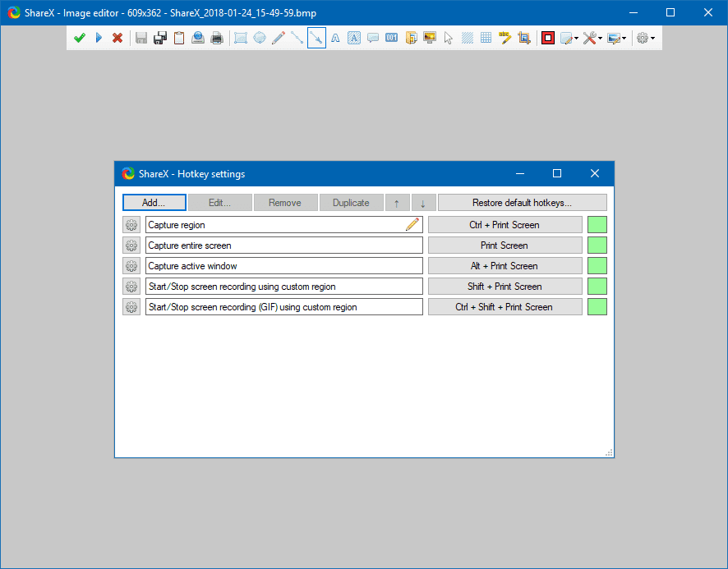Click the red X cancel icon
Screen dimensions: 728x569
(117, 38)
